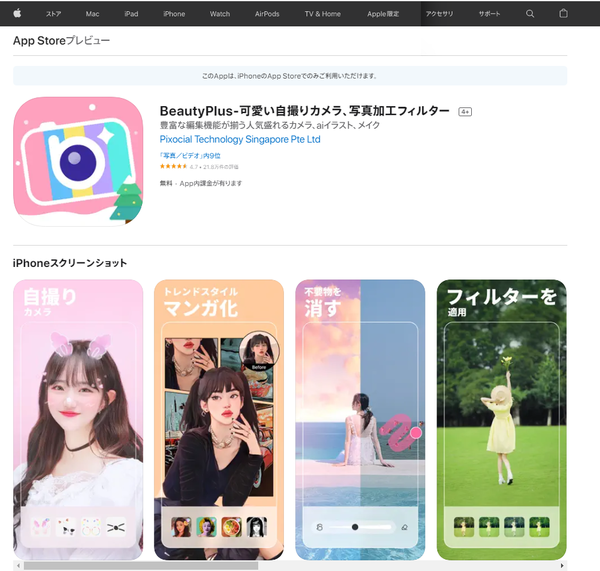Click the left scroll arrow under the screenshots
600x571 pixels.
pyautogui.click(x=18, y=566)
